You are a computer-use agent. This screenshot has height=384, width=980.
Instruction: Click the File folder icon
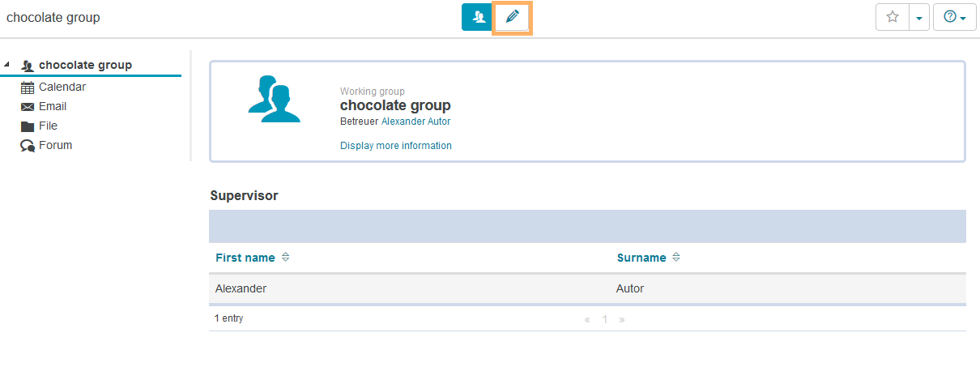[x=28, y=126]
